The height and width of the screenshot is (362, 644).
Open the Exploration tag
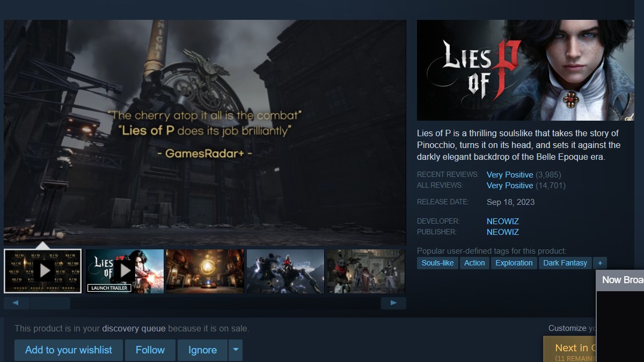(x=514, y=263)
